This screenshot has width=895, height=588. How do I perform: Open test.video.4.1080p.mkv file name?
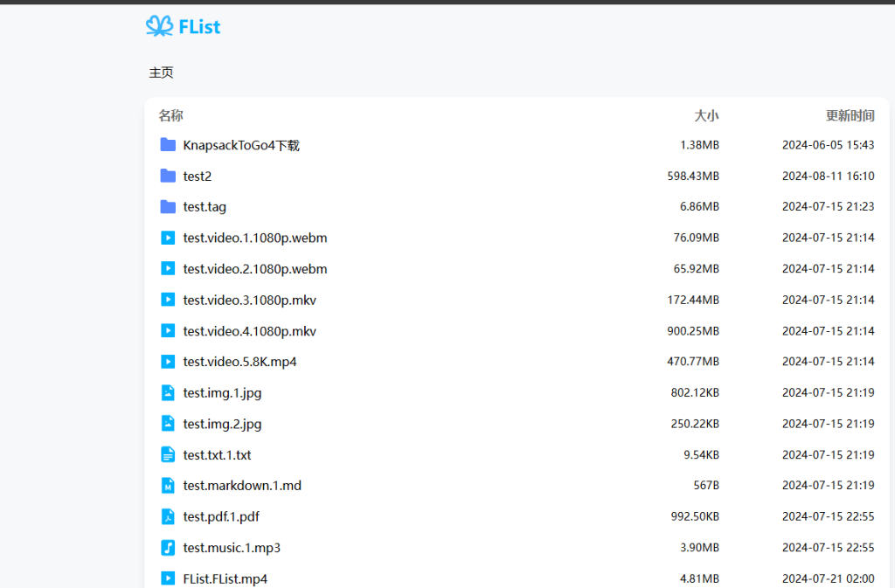click(249, 331)
